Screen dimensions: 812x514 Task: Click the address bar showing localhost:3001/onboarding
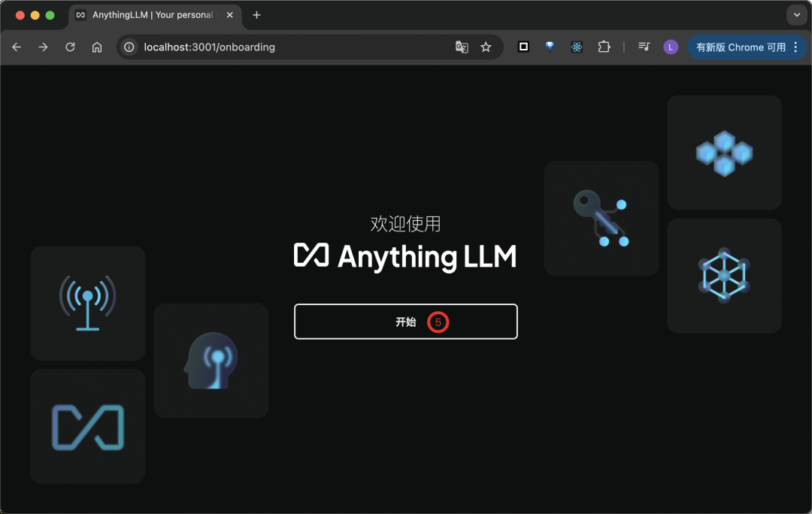pyautogui.click(x=311, y=47)
